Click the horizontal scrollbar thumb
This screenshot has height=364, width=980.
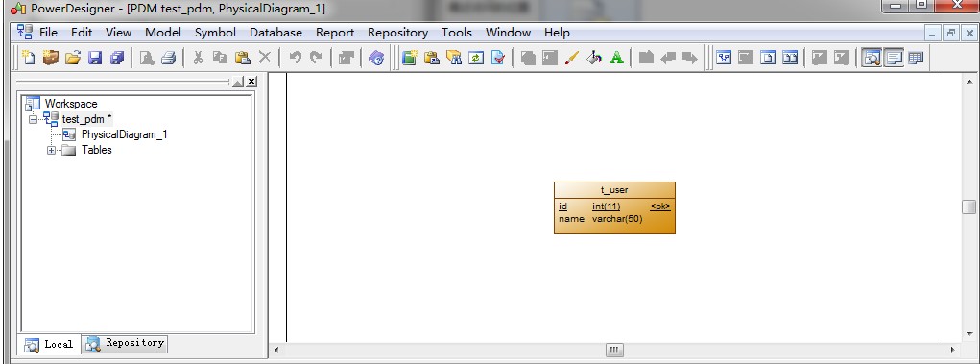[x=614, y=351]
